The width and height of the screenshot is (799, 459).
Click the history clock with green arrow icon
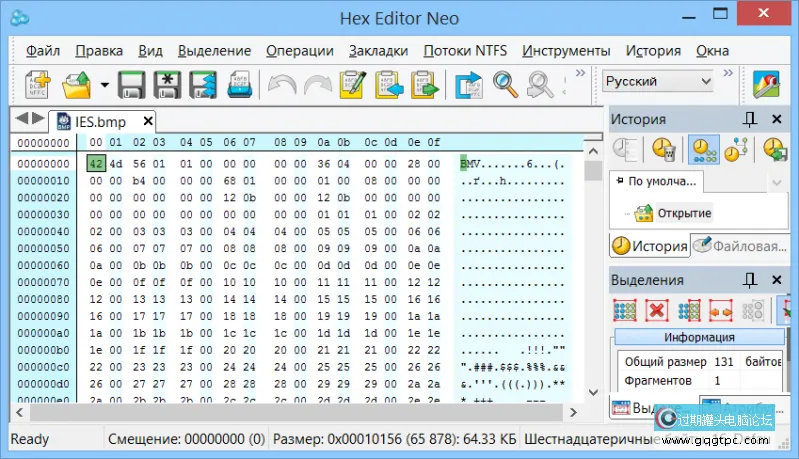pos(775,149)
